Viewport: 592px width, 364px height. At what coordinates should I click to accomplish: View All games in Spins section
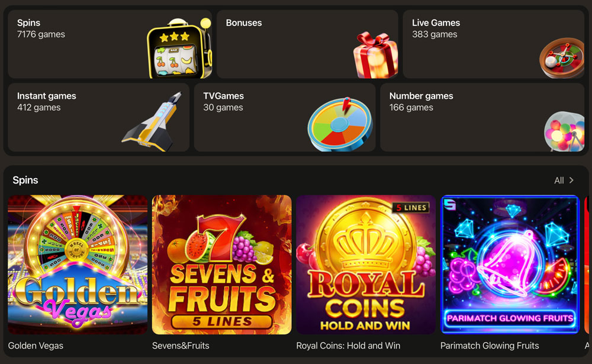559,181
